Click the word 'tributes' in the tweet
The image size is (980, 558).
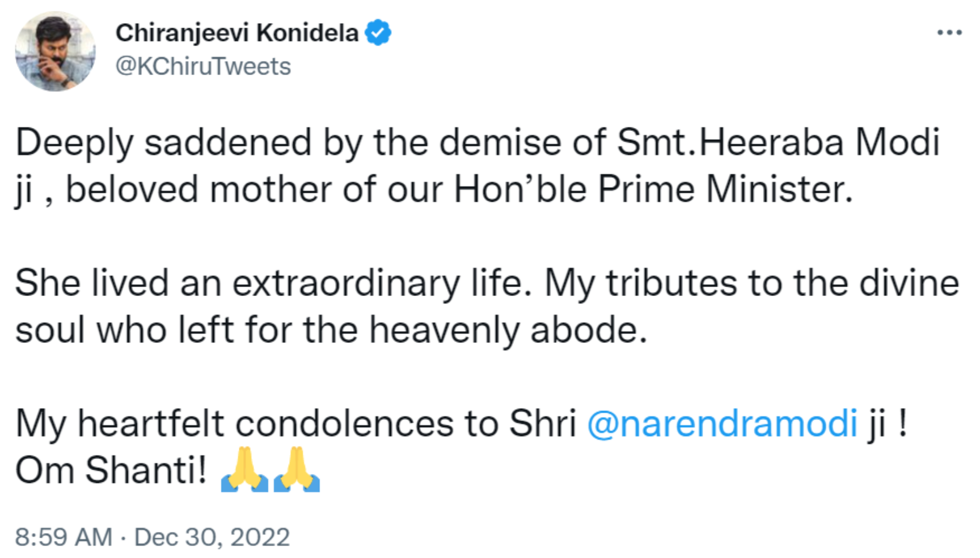click(x=671, y=283)
